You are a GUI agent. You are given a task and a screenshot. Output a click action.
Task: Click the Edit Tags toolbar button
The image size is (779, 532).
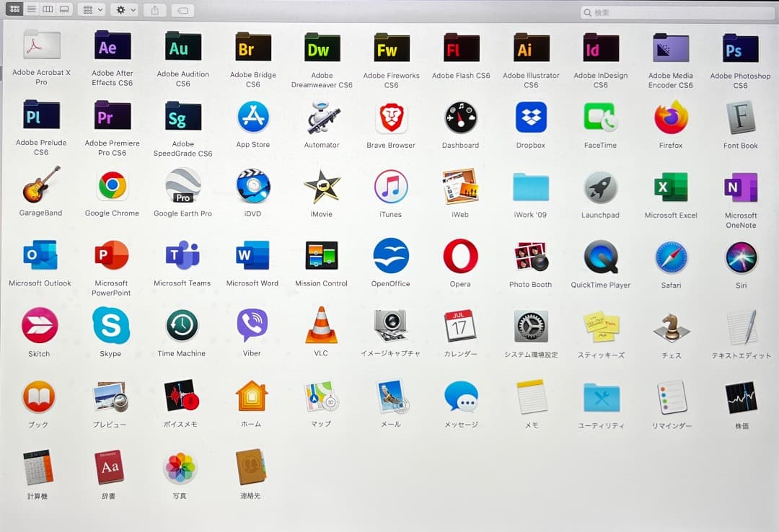182,10
